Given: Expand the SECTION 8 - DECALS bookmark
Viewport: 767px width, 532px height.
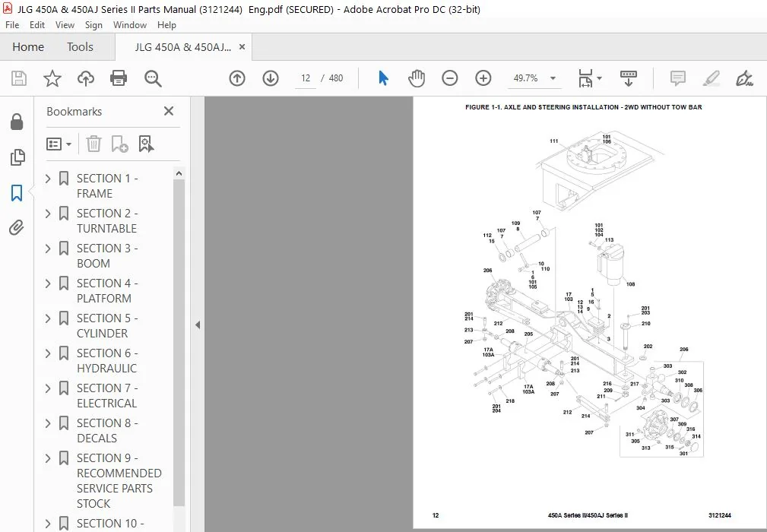Looking at the screenshot, I should [x=48, y=423].
